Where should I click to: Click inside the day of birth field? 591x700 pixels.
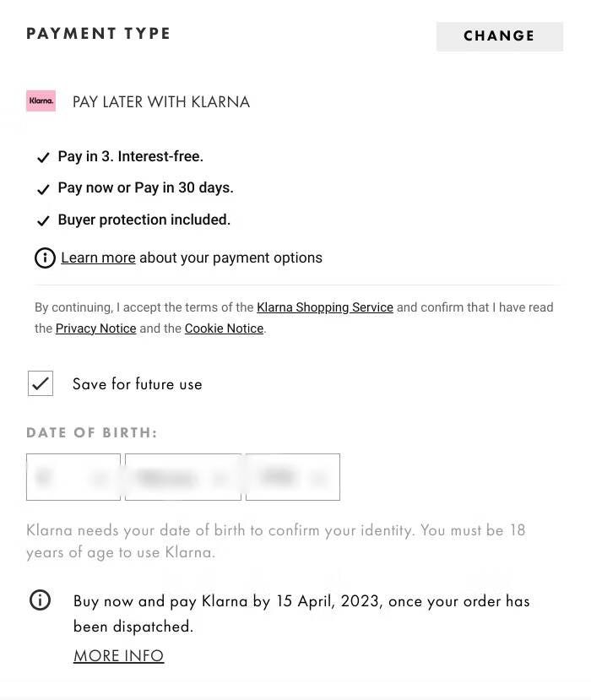click(63, 477)
